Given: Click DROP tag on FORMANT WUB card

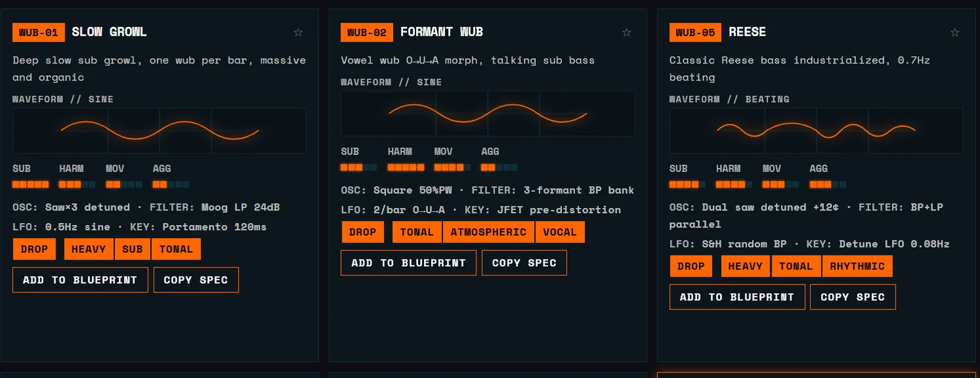Looking at the screenshot, I should 363,232.
